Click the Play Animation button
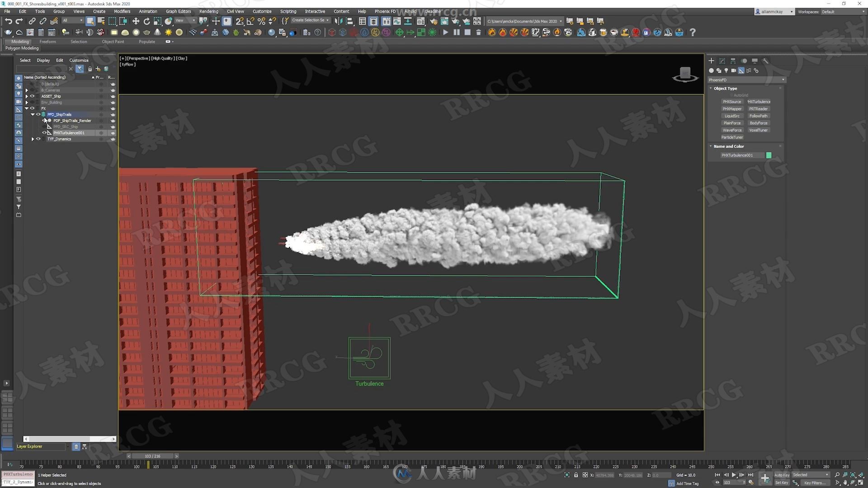The image size is (868, 488). (x=734, y=475)
